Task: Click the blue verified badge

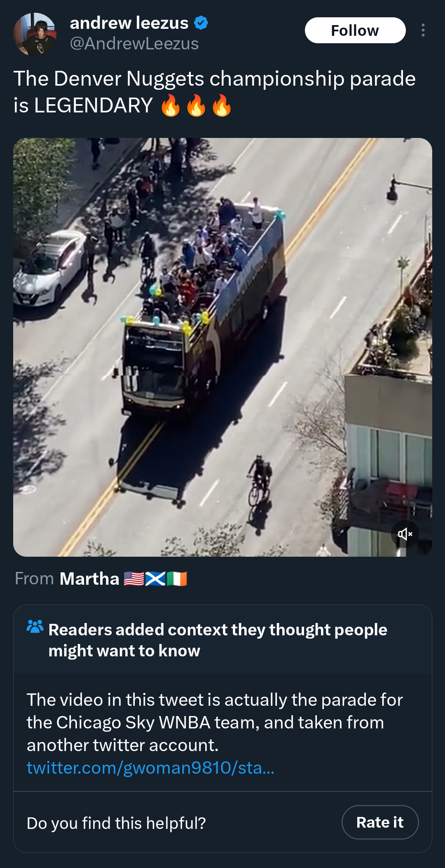Action: click(x=201, y=23)
